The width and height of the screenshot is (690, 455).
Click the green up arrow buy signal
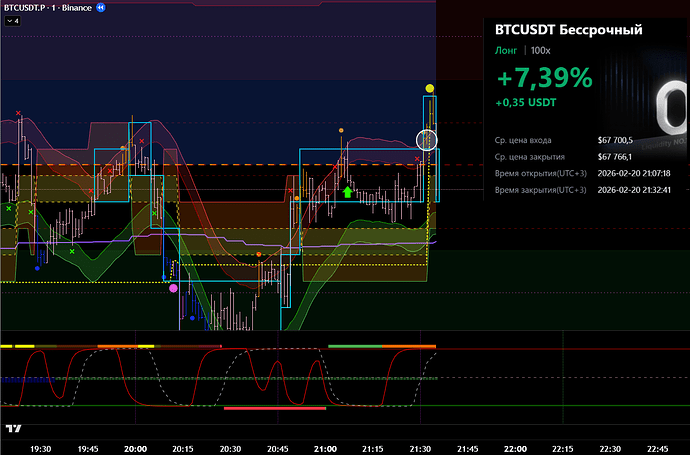347,191
